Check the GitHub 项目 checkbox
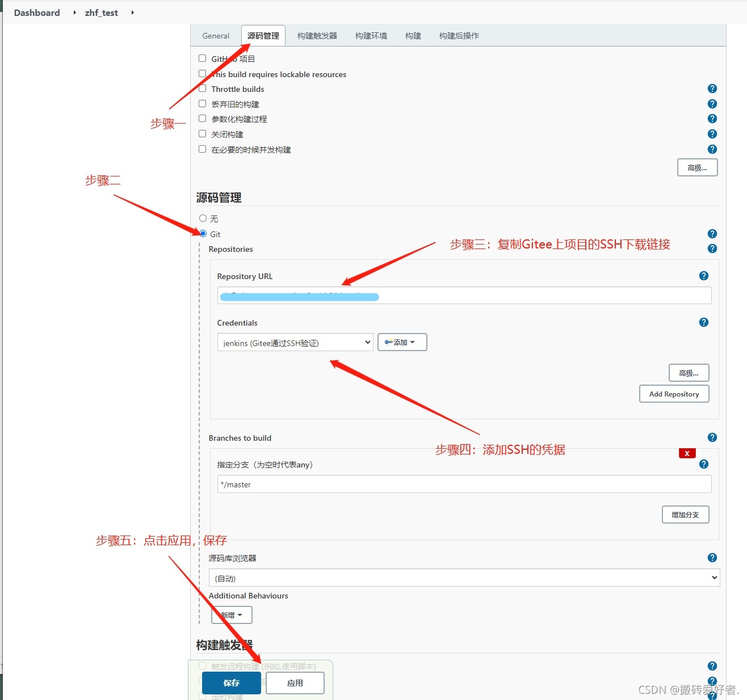The height and width of the screenshot is (700, 747). pyautogui.click(x=202, y=58)
